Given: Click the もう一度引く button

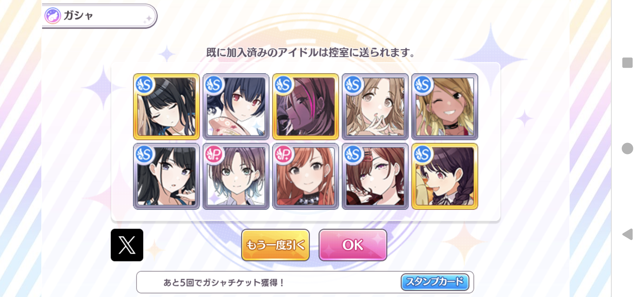Looking at the screenshot, I should point(275,245).
